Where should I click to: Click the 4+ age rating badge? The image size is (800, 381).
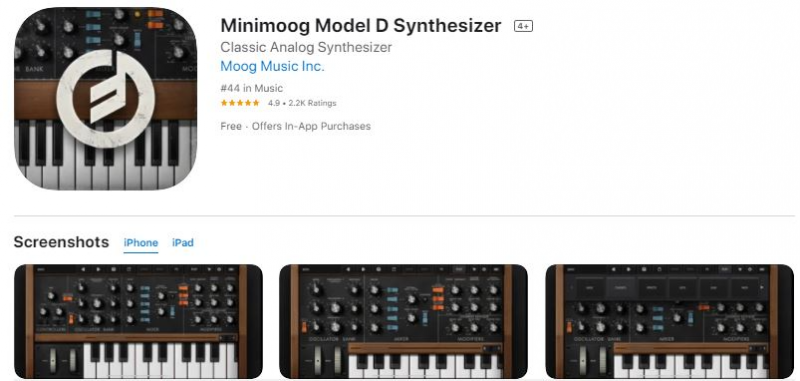tap(523, 26)
